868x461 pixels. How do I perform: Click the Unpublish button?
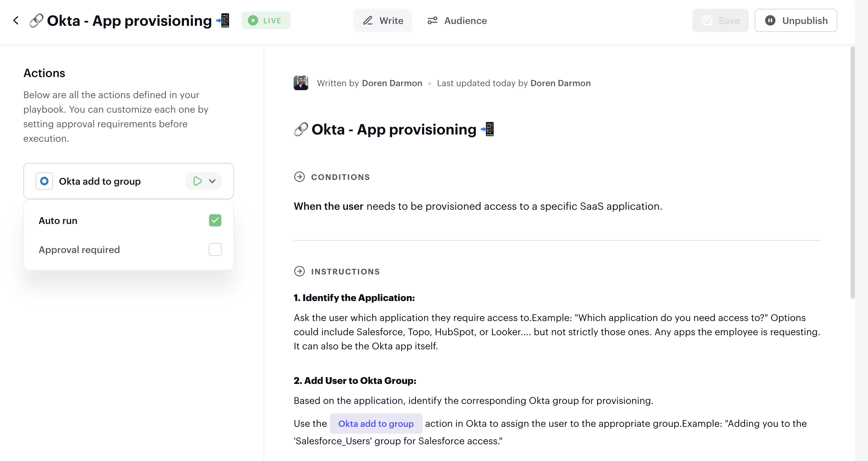(796, 20)
